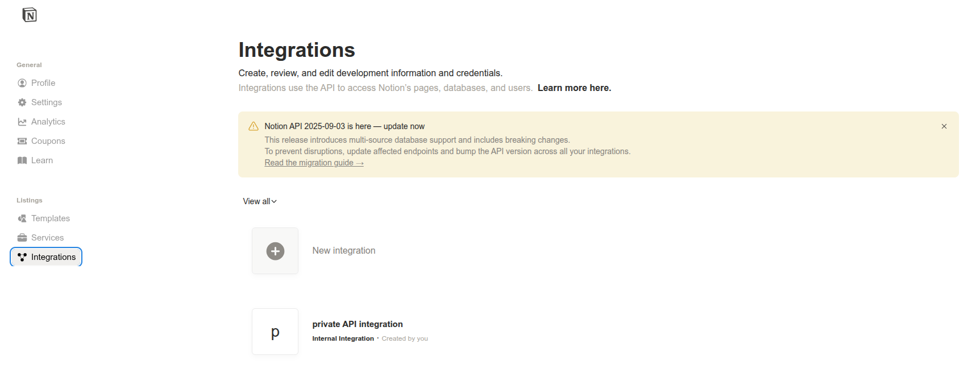Viewport: 980px width, 368px height.
Task: Dismiss the API update notice banner
Action: [944, 126]
